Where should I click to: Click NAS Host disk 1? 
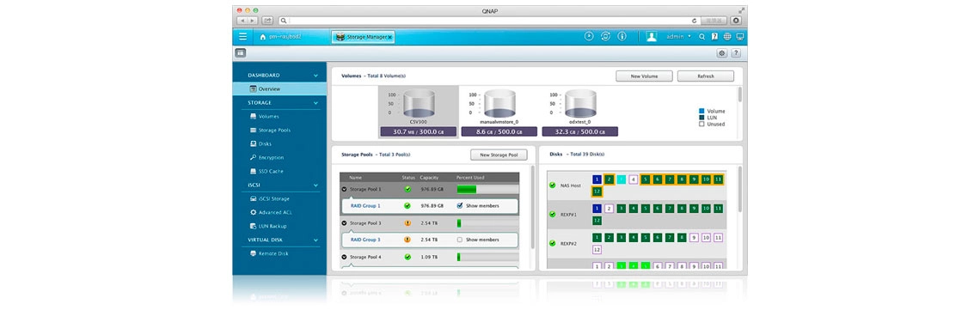pyautogui.click(x=597, y=179)
